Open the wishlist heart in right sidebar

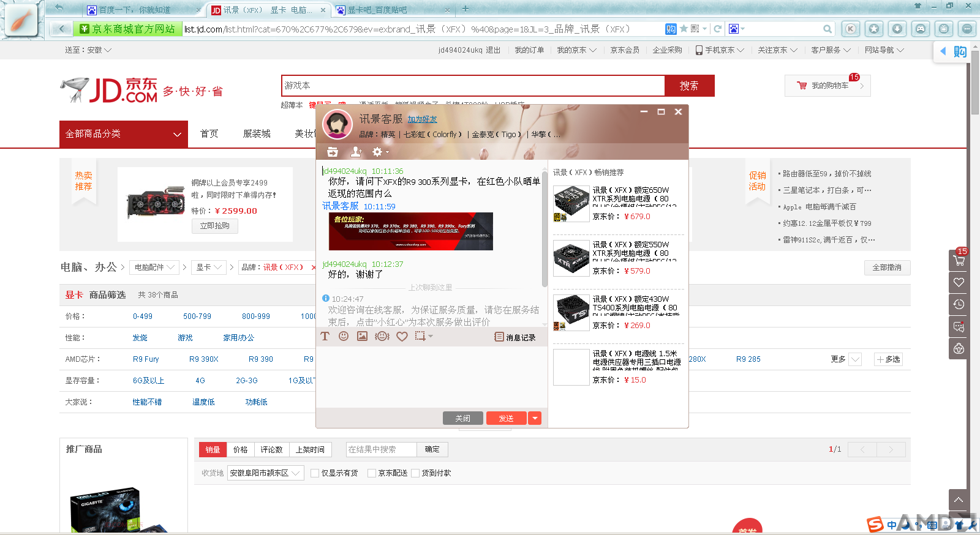(x=959, y=282)
